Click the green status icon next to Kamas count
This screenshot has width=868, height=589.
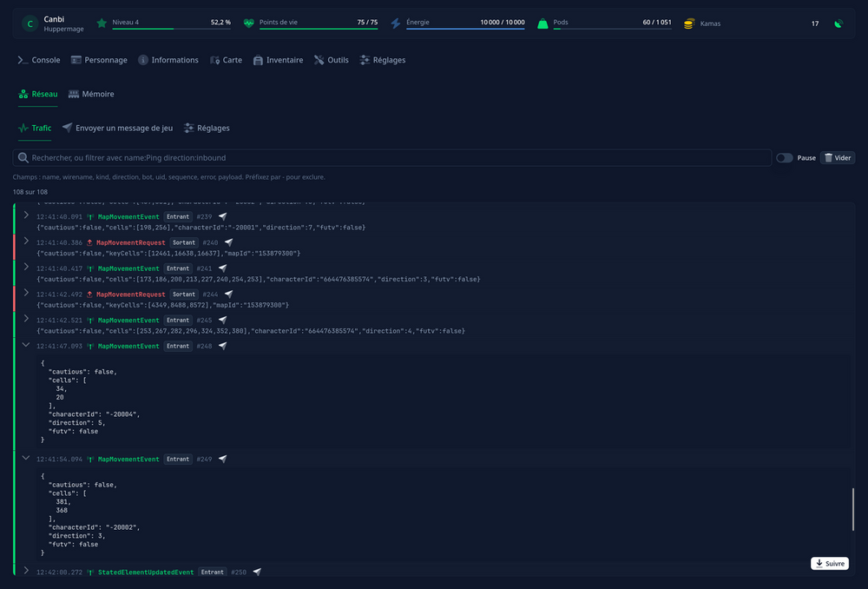click(x=838, y=23)
